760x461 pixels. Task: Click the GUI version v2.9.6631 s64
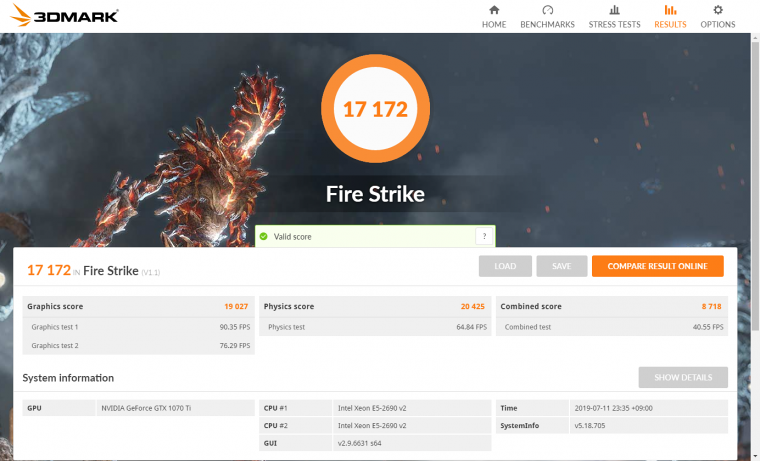[x=359, y=443]
